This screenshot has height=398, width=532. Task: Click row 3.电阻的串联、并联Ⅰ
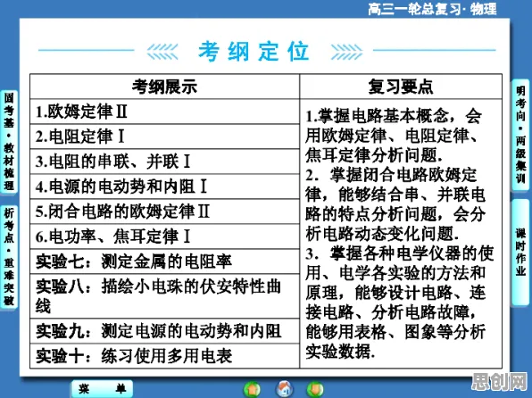tap(164, 162)
